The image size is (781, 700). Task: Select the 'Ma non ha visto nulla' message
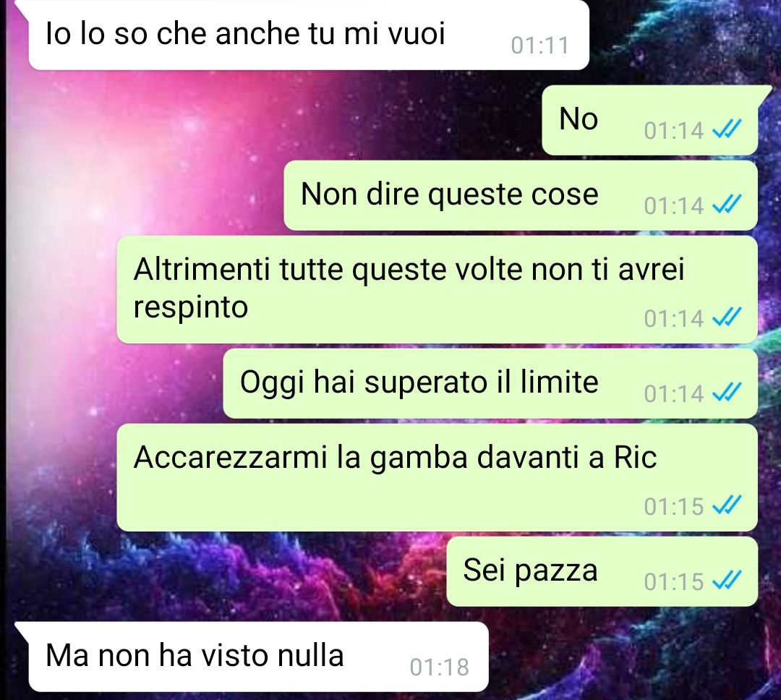click(x=258, y=656)
